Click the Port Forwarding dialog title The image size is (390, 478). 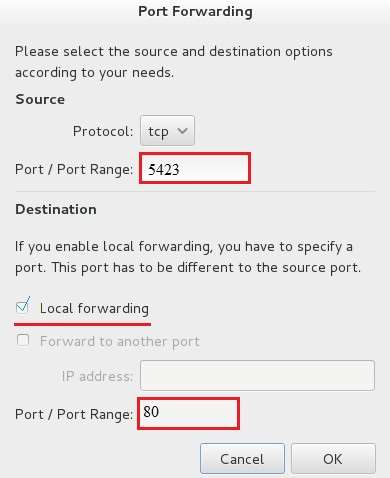coord(195,12)
